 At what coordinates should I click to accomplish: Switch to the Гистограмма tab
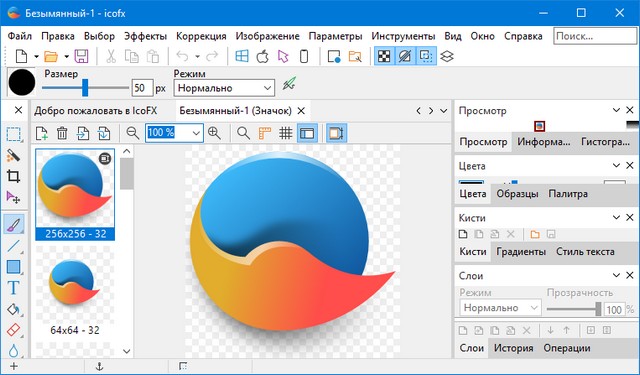click(605, 142)
